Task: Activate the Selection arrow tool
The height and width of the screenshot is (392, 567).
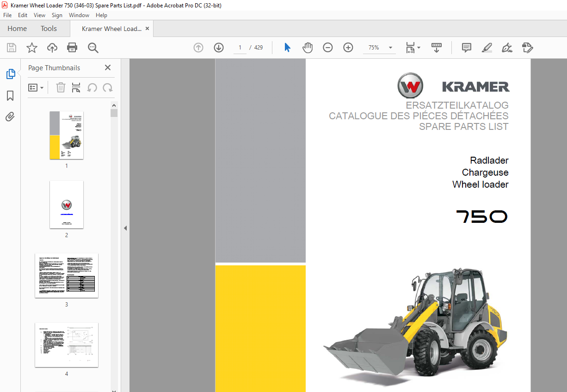Action: click(x=287, y=48)
